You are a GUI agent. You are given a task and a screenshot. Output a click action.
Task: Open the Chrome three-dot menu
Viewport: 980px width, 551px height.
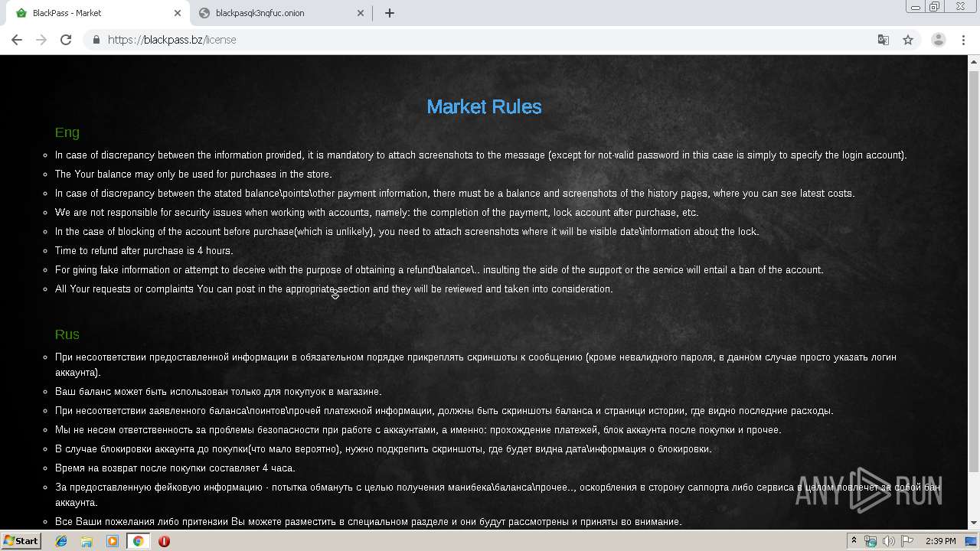[x=964, y=40]
